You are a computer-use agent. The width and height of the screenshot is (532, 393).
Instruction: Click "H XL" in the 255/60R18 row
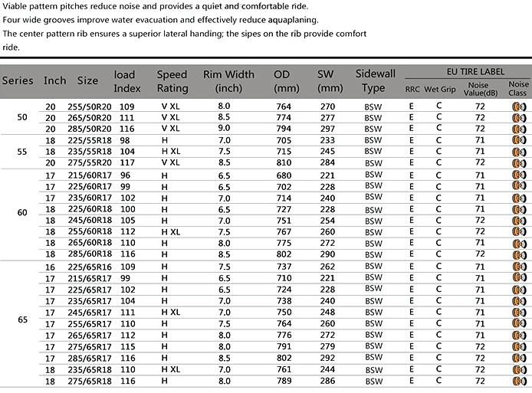pyautogui.click(x=171, y=232)
